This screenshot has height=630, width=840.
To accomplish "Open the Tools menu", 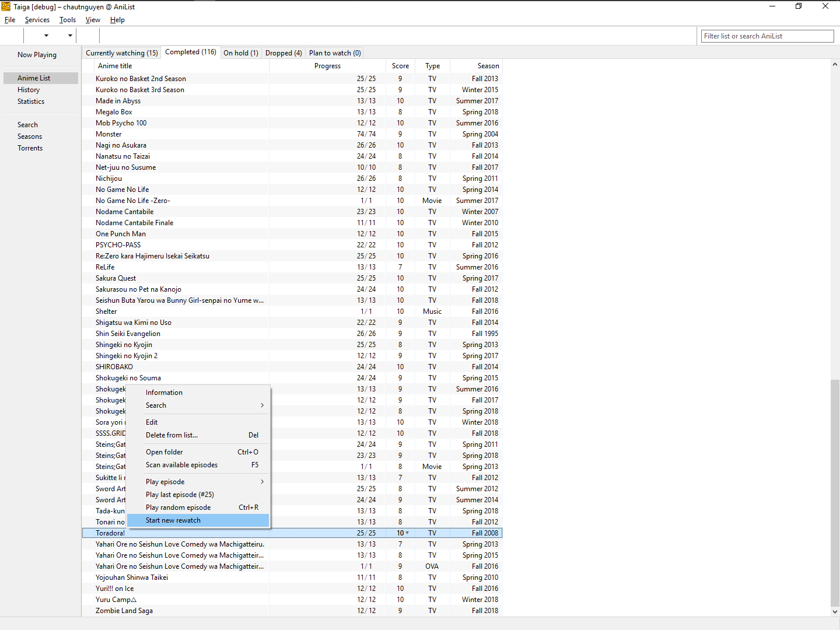I will tap(68, 20).
